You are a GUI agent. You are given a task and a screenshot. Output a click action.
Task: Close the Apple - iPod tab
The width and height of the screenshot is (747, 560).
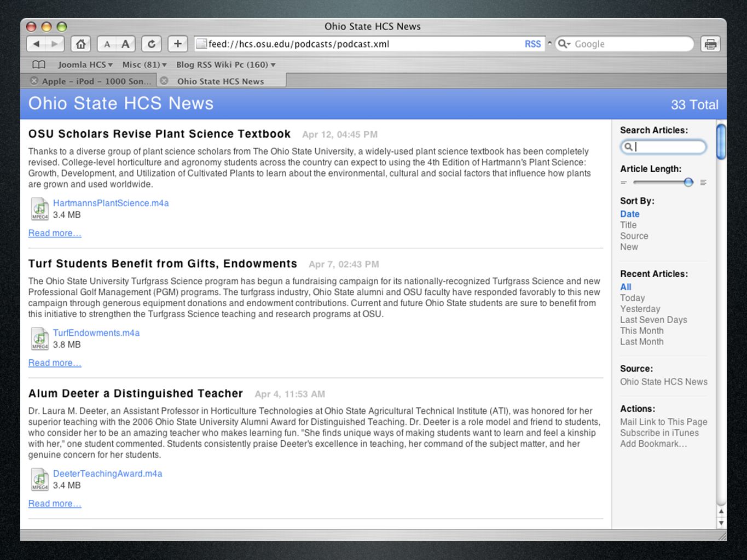34,81
